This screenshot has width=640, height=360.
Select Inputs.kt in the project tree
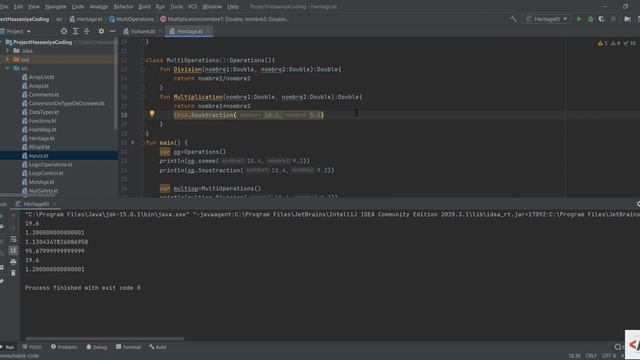38,156
